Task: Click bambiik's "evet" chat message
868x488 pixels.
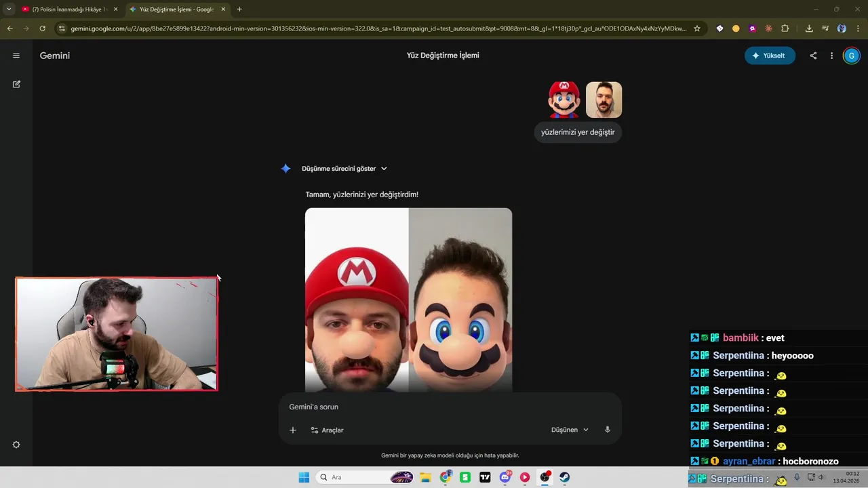Action: coord(775,338)
